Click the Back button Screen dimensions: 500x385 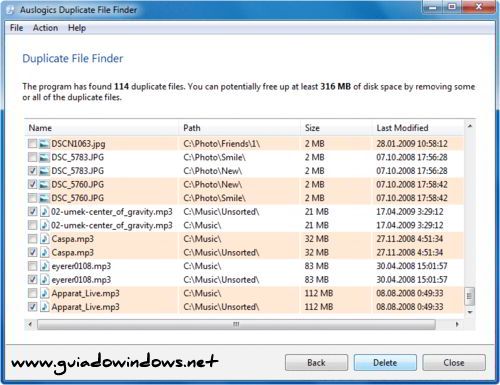tap(316, 363)
